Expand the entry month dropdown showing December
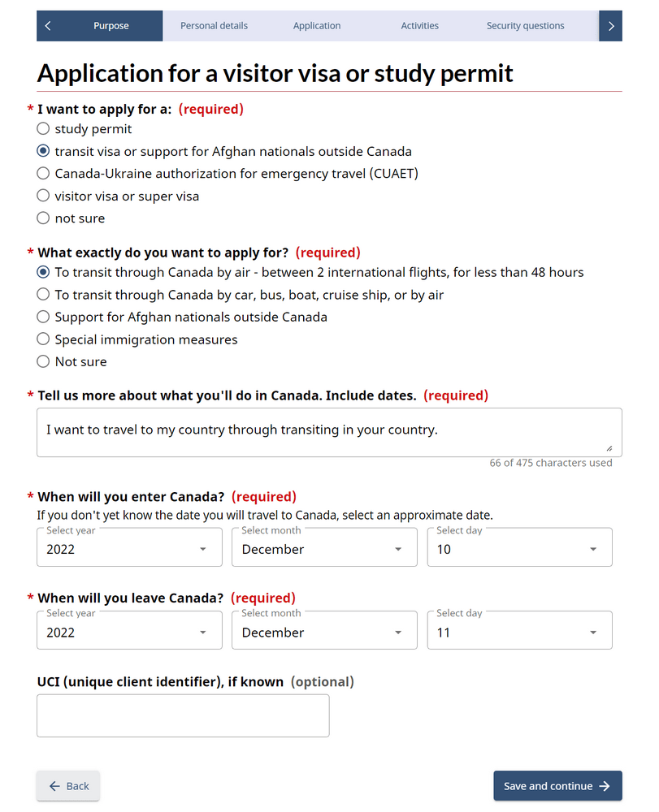659x812 pixels. coord(324,550)
